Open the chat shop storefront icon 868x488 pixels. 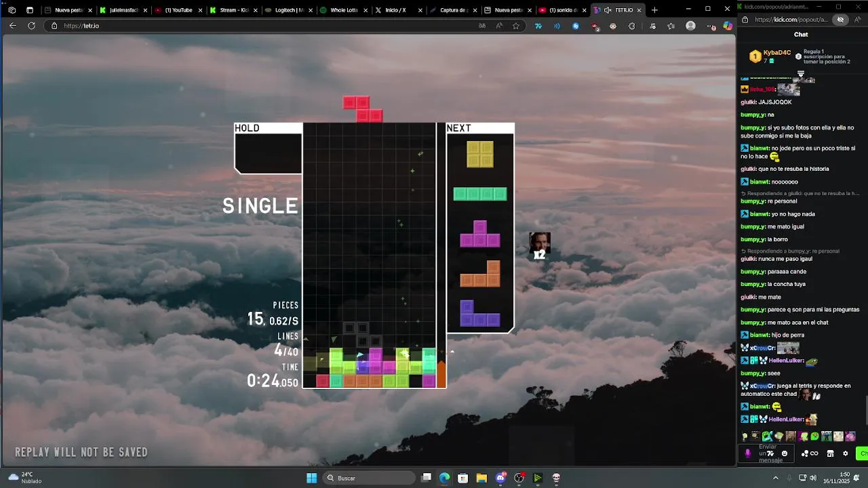[830, 453]
